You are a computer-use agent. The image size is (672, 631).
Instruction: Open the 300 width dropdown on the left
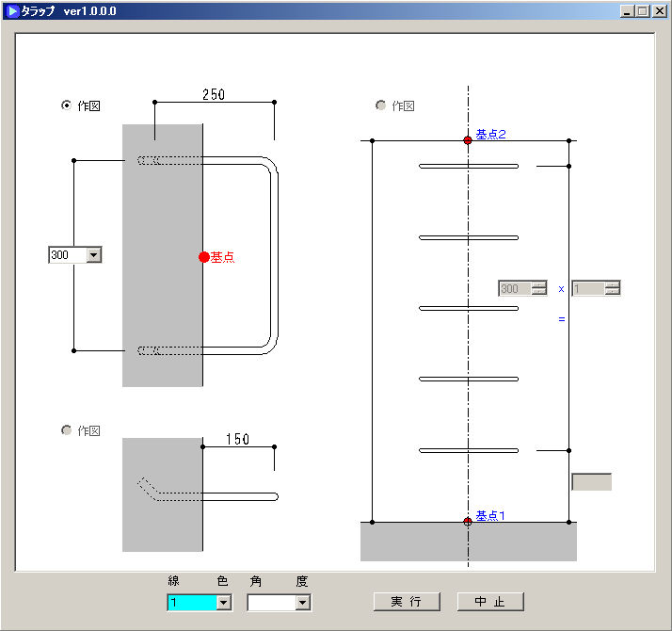click(93, 254)
